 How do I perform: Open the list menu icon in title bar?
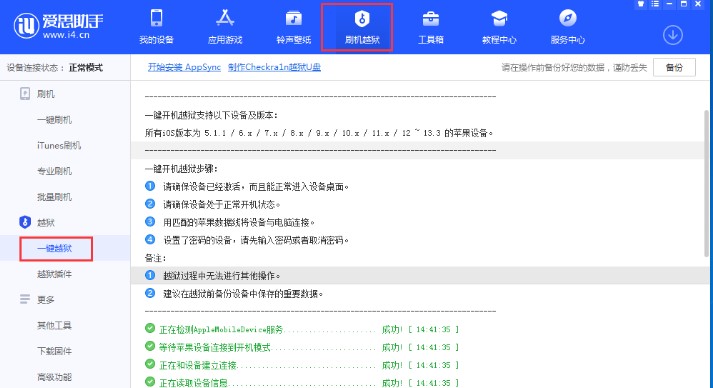(x=655, y=4)
